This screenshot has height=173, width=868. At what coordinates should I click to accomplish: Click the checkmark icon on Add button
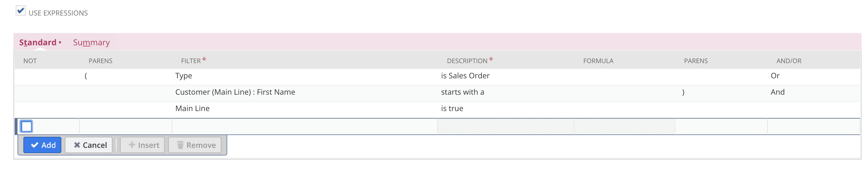click(35, 145)
